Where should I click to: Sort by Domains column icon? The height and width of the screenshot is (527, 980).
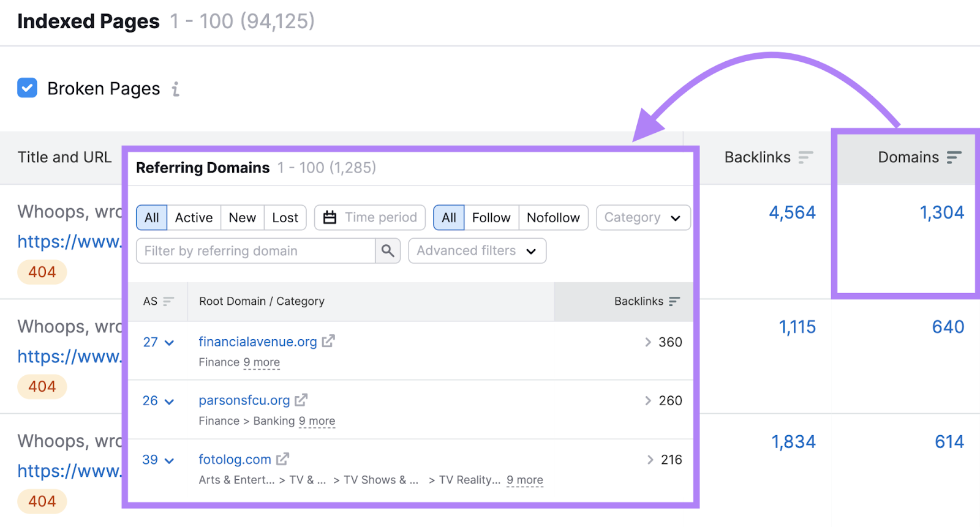click(954, 157)
